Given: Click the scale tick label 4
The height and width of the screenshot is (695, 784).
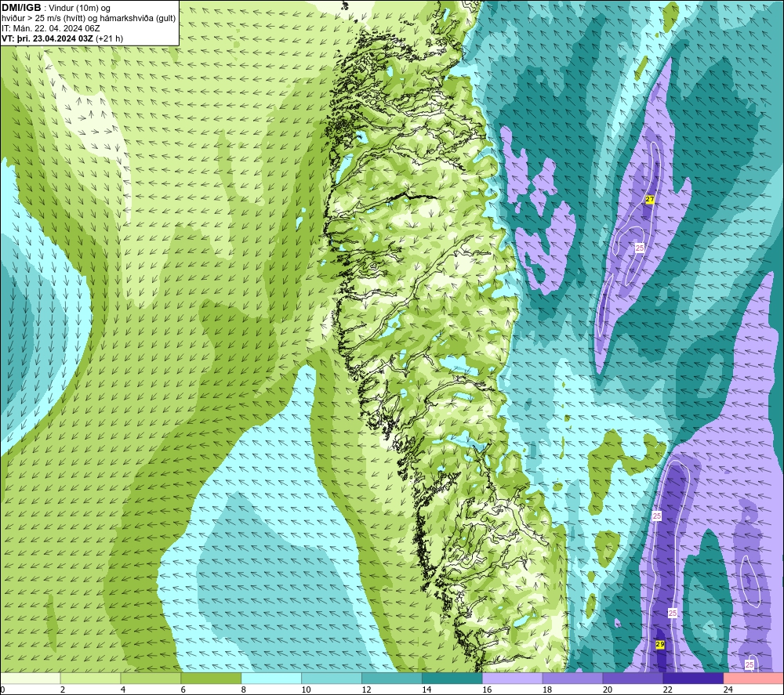Looking at the screenshot, I should pos(123,690).
